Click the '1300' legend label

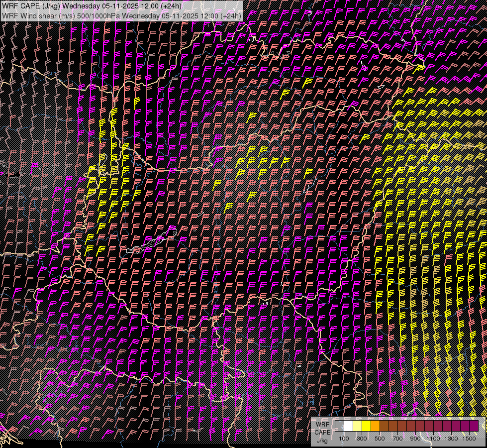coord(451,439)
